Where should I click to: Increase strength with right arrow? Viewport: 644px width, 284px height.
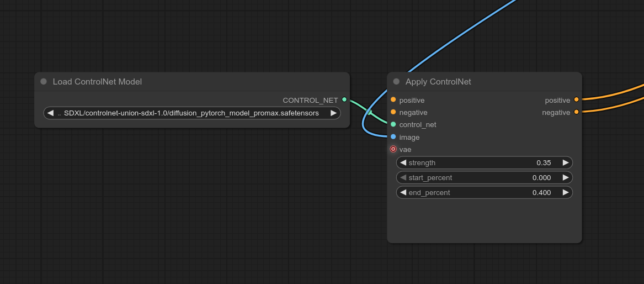click(x=566, y=163)
